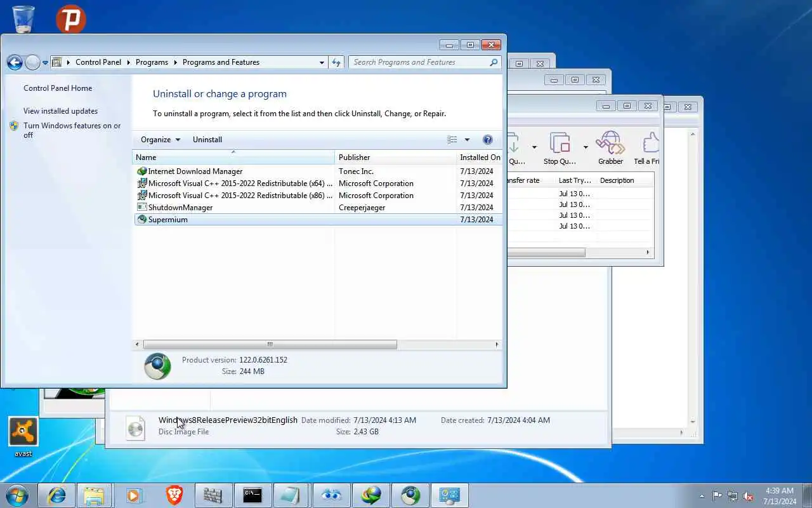Switch to Internet Download Manager taskbar button

click(370, 495)
